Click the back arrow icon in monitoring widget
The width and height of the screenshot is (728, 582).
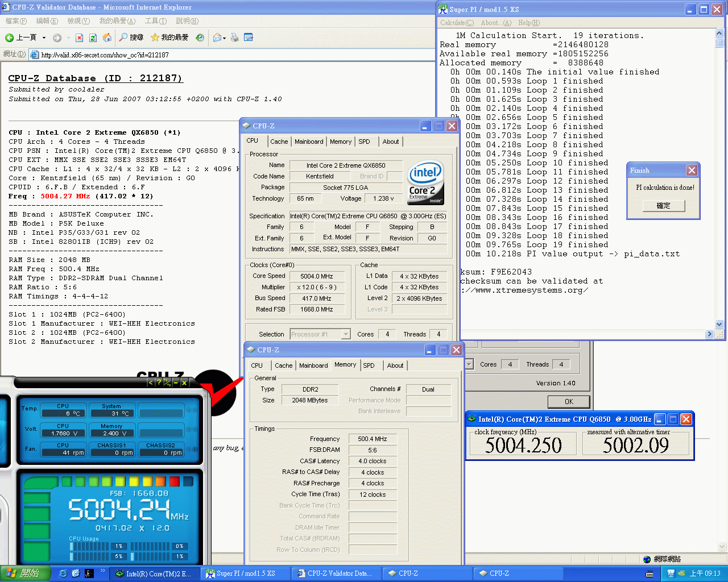(x=151, y=383)
